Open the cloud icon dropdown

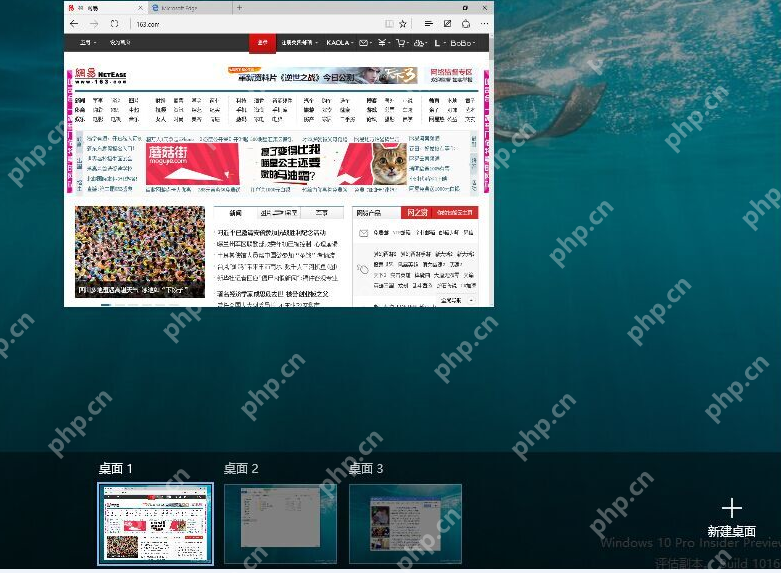(420, 43)
